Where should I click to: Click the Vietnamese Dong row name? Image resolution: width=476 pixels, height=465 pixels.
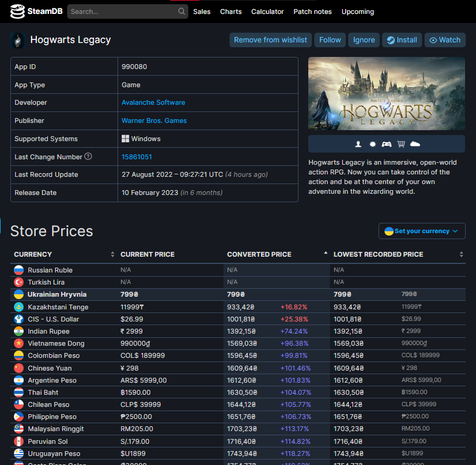pos(56,343)
